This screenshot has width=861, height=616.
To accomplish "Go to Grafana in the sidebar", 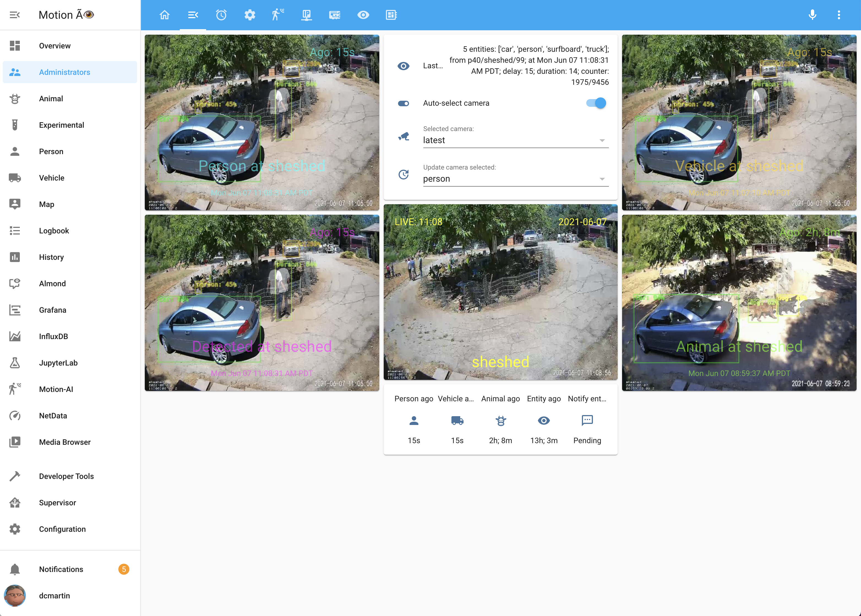I will (x=52, y=310).
